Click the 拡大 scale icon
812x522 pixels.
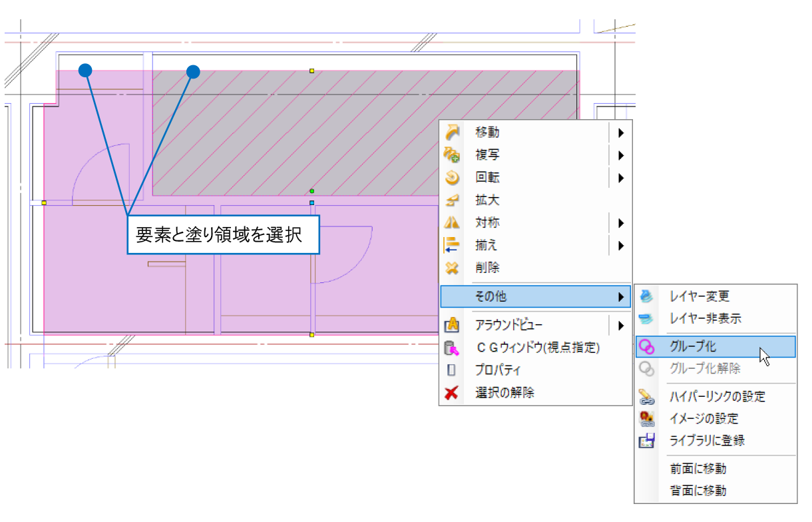coord(452,200)
